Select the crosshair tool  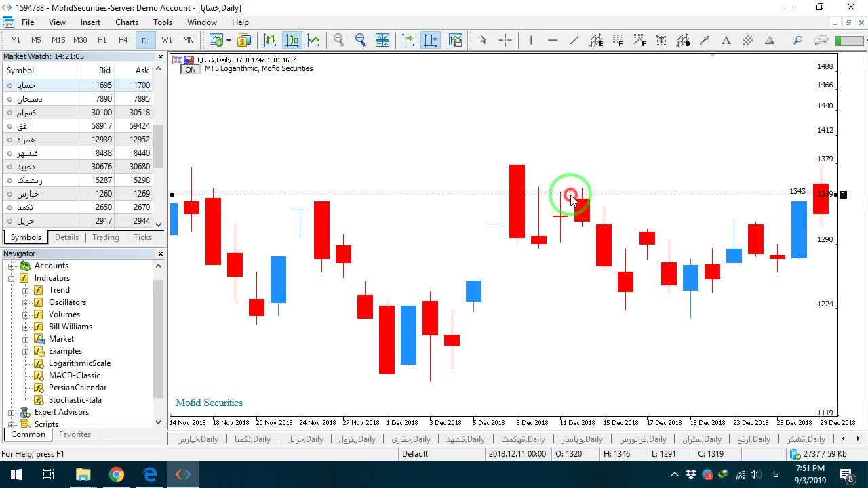505,40
